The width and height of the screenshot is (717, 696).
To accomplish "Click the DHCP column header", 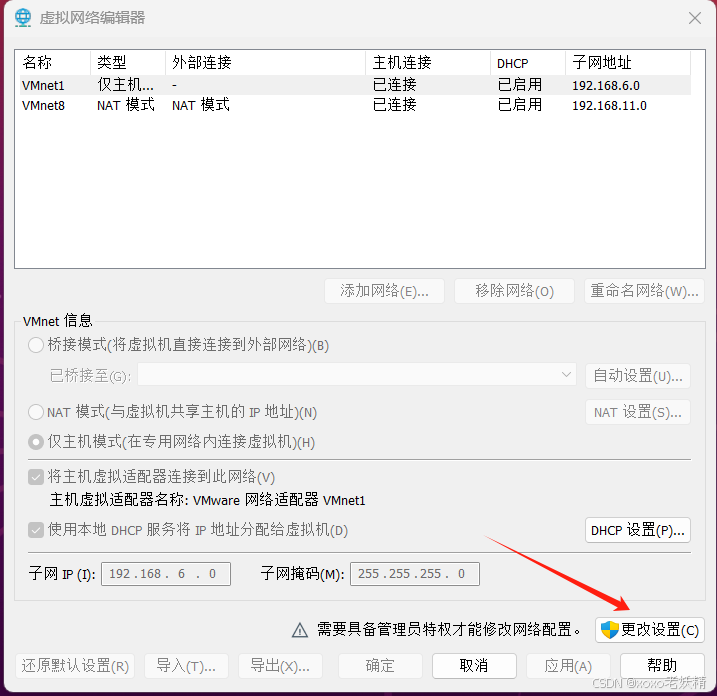I will (x=528, y=63).
